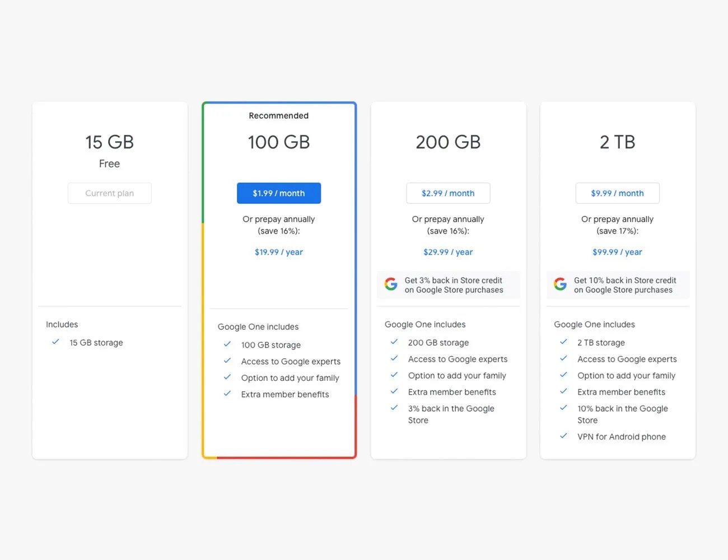Click checkmark next to 200 GB storage
Screen dimensions: 728x560
click(x=394, y=342)
